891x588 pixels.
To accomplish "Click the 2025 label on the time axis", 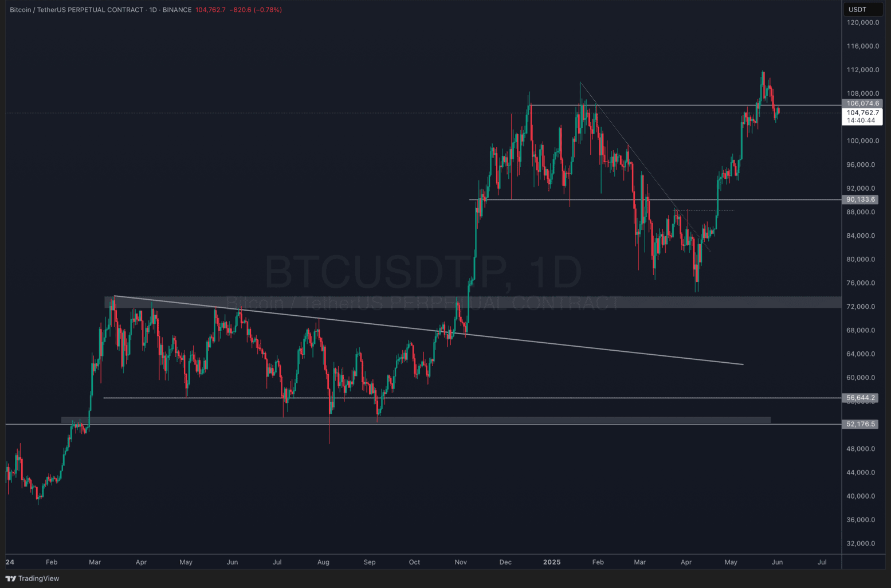I will (551, 562).
